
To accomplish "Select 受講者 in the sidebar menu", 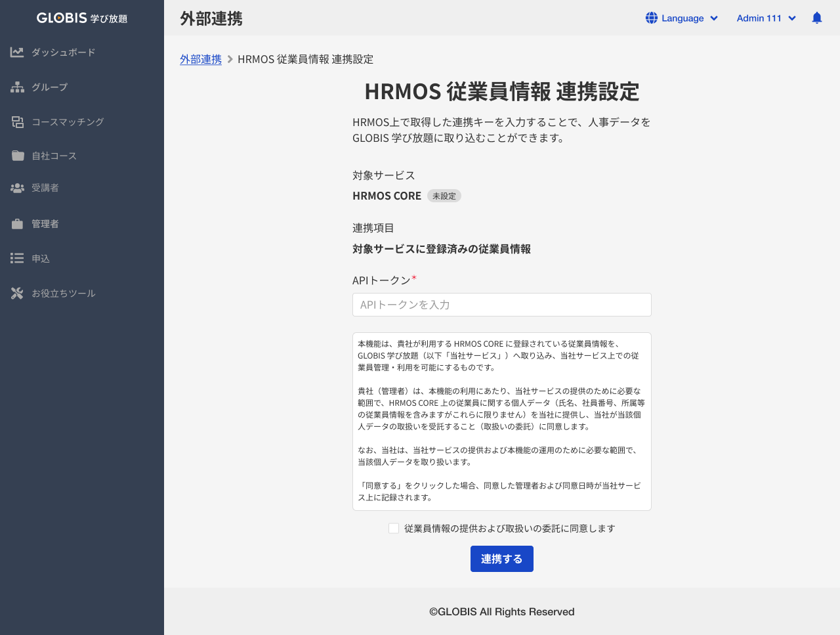I will pos(45,188).
